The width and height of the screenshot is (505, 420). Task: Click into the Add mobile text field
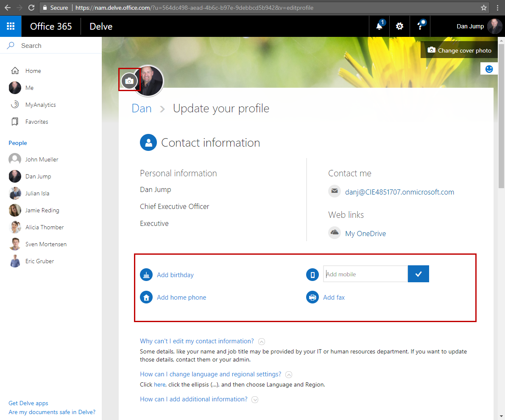[x=365, y=274]
